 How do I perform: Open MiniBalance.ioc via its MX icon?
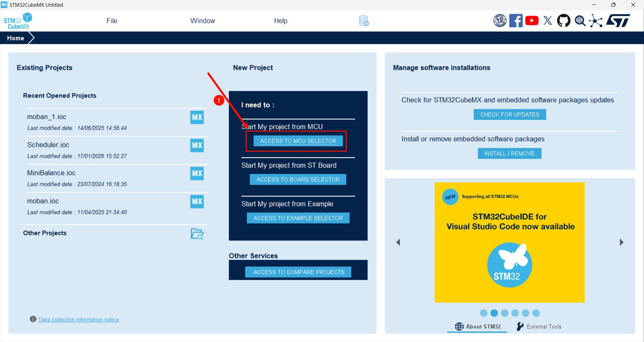(x=197, y=174)
